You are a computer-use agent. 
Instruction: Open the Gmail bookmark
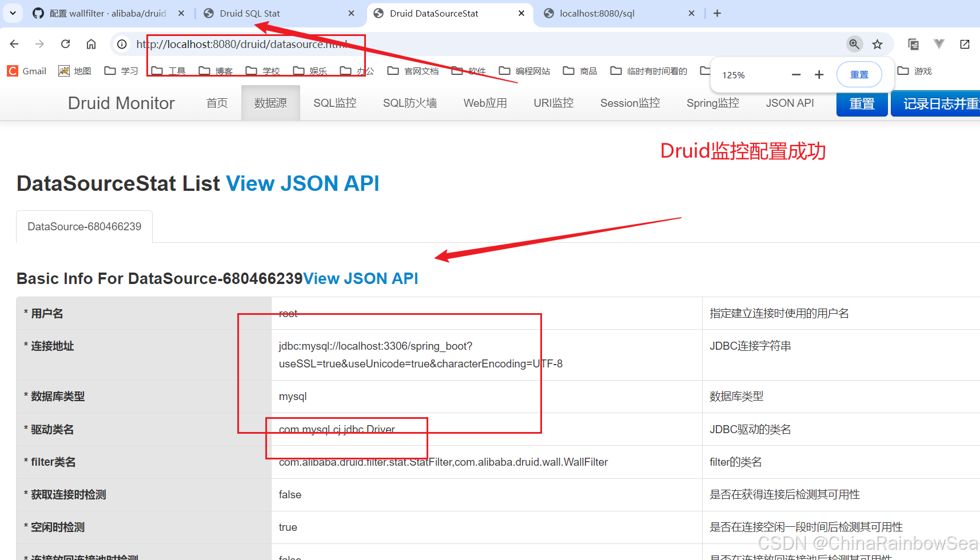point(27,71)
